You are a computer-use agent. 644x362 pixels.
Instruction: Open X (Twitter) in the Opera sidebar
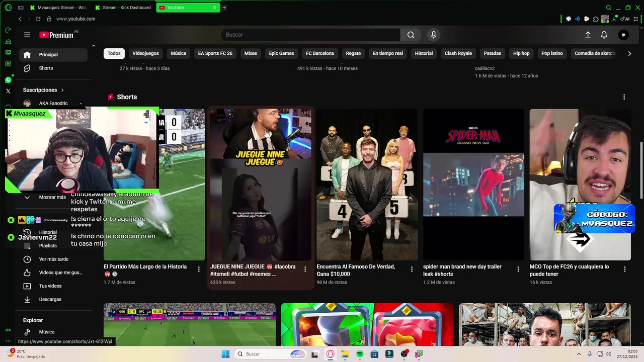coord(8,91)
